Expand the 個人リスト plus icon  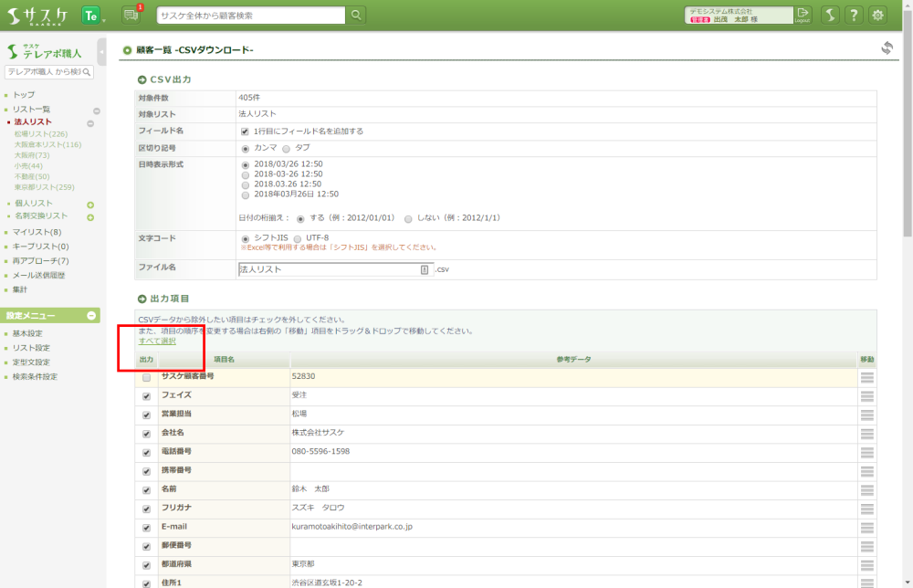pos(90,205)
